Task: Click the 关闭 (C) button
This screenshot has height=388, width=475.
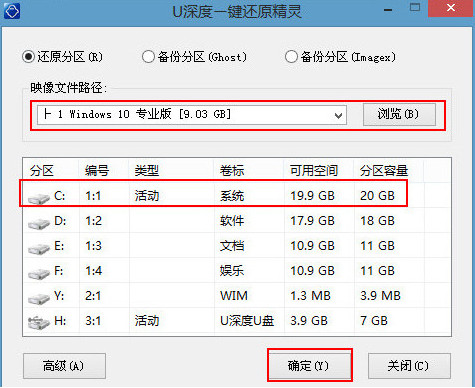Action: (409, 366)
